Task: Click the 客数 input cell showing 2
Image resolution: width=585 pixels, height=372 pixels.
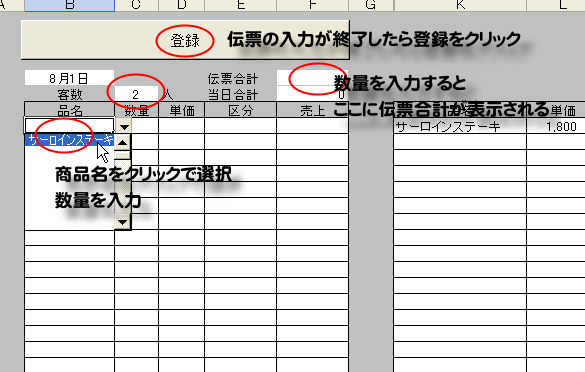Action: 136,94
